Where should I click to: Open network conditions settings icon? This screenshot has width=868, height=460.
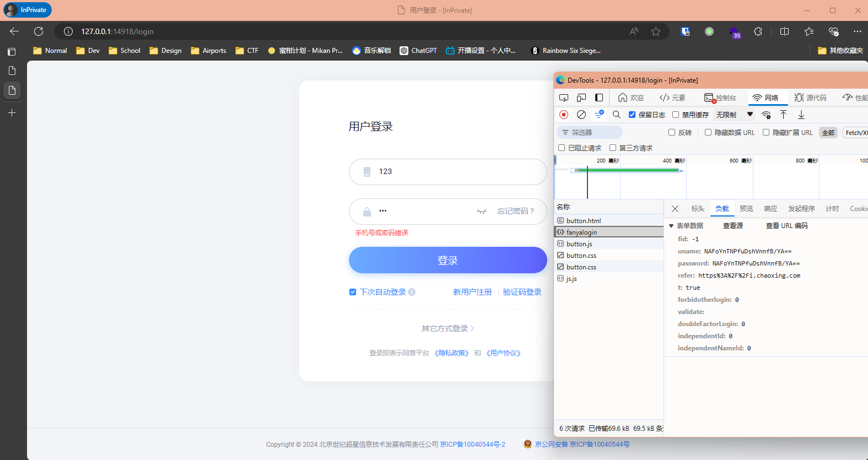point(766,115)
